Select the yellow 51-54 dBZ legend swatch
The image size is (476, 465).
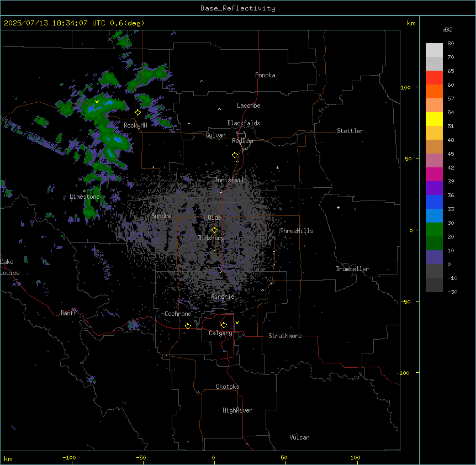click(x=434, y=119)
